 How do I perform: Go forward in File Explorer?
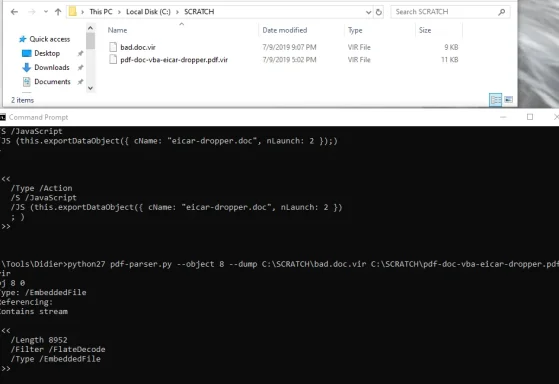32,12
